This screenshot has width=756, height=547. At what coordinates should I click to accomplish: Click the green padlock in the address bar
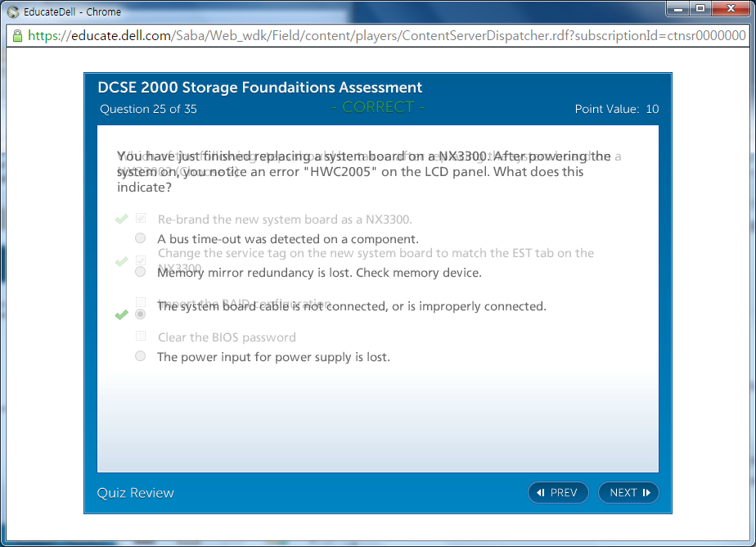coord(17,36)
